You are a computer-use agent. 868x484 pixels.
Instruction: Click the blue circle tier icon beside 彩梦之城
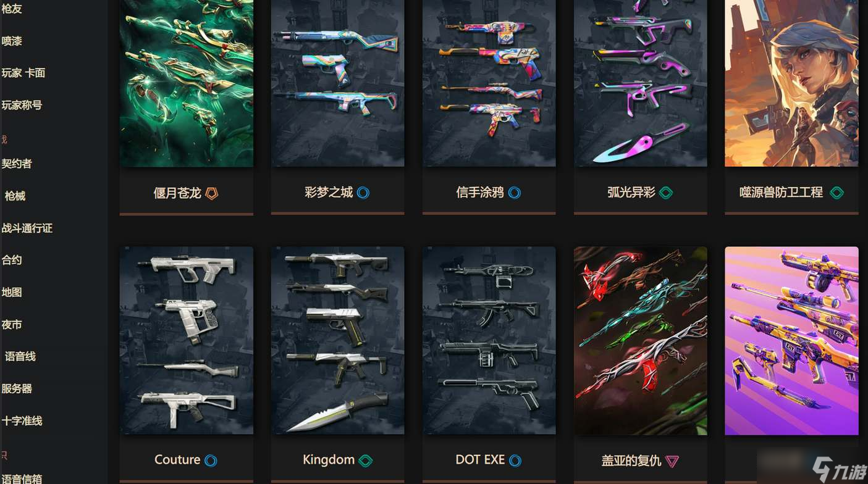click(363, 193)
